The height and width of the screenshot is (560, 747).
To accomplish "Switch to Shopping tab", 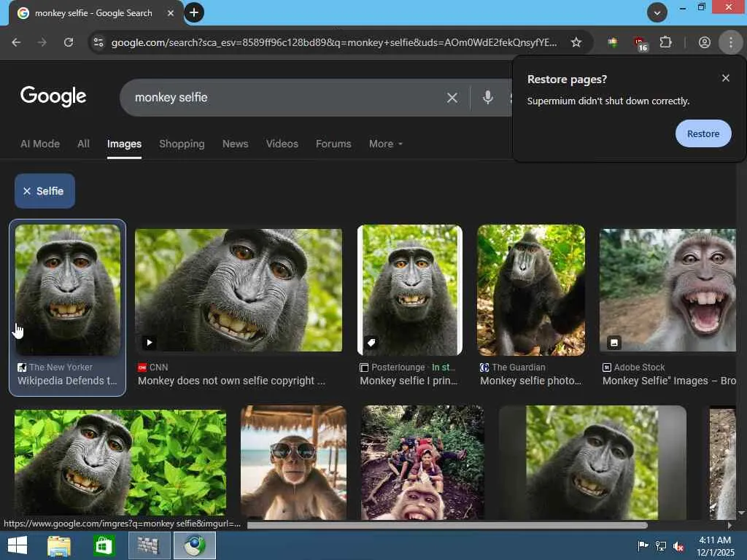I will coord(182,144).
